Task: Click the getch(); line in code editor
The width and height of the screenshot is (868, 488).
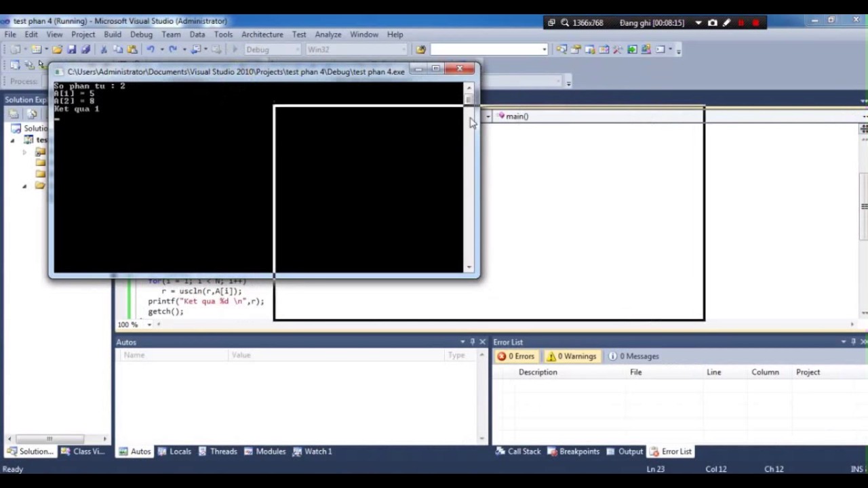Action: (x=165, y=312)
